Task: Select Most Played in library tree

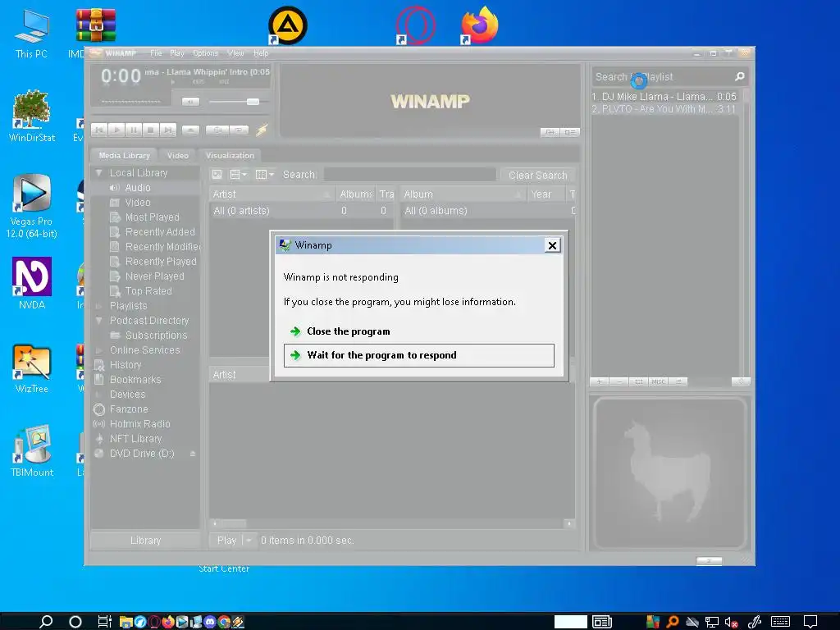Action: click(x=152, y=217)
